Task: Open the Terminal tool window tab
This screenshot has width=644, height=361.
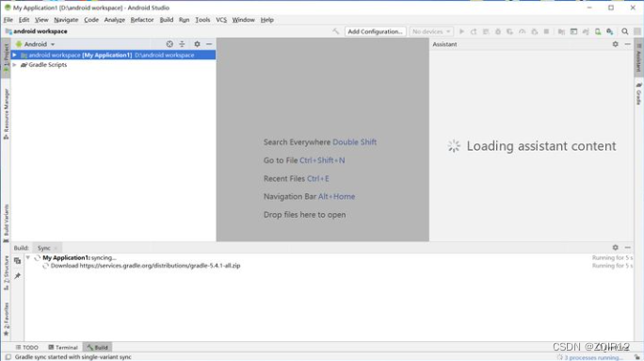Action: 63,348
